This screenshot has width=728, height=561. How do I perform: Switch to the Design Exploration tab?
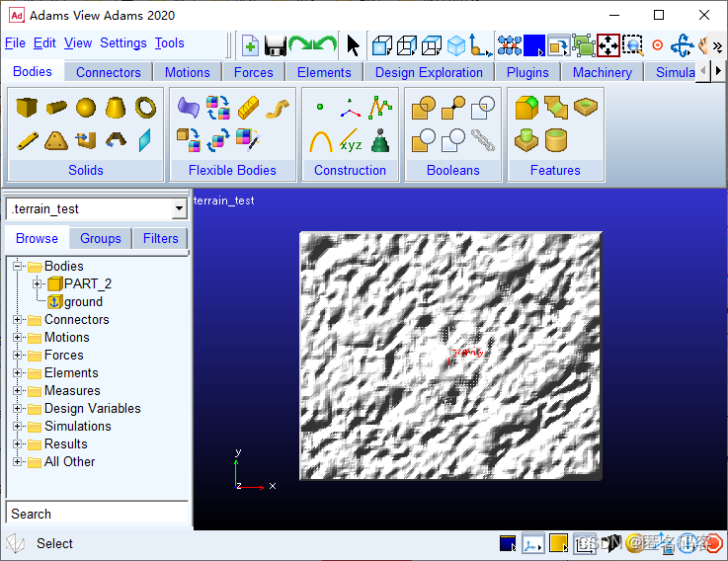point(429,72)
